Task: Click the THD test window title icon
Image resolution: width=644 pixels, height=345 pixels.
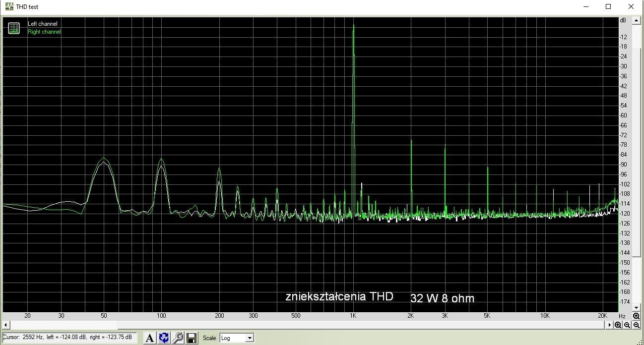Action: point(9,7)
